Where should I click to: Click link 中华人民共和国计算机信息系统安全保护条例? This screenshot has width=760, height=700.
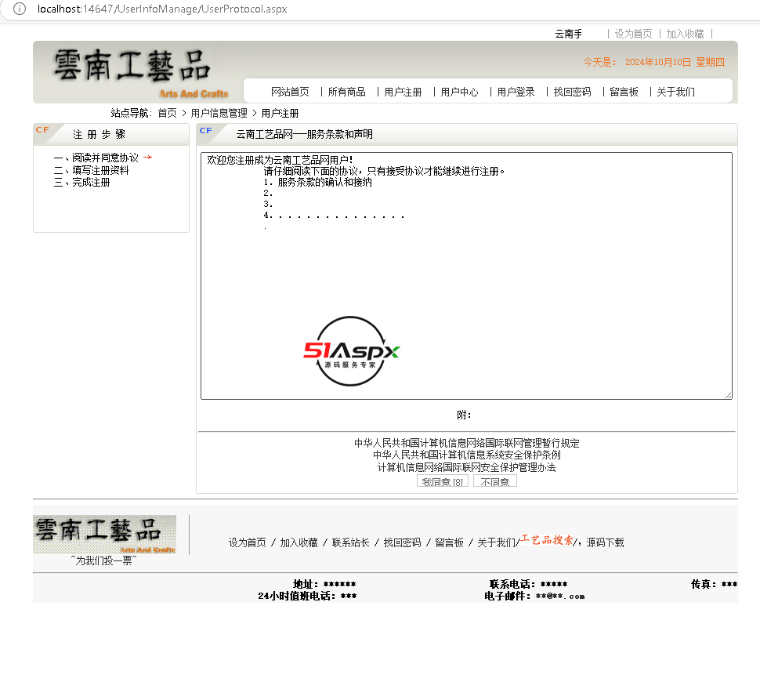pos(466,455)
